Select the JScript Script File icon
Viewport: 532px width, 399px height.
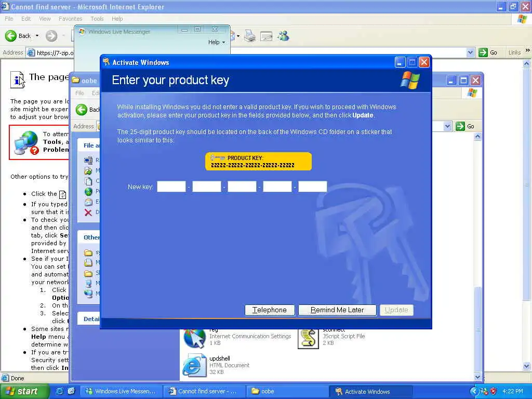(x=308, y=338)
